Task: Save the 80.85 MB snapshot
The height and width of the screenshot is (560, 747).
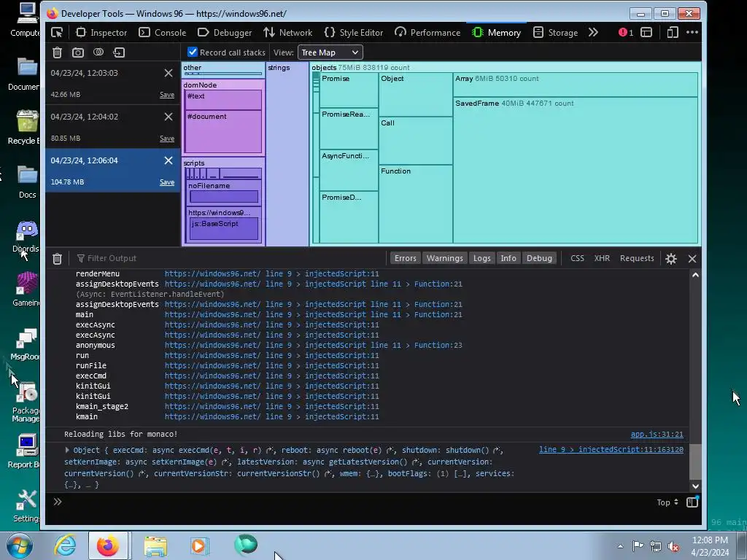Action: tap(167, 139)
